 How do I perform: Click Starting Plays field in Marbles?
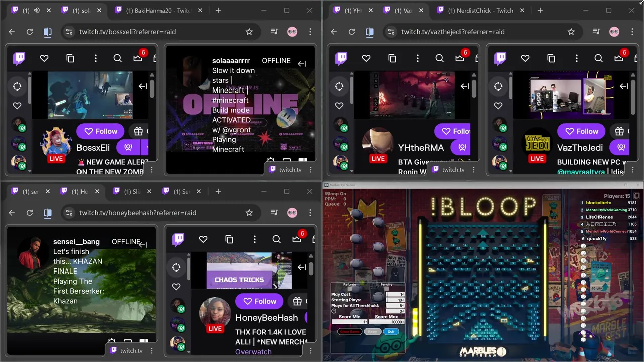[395, 300]
